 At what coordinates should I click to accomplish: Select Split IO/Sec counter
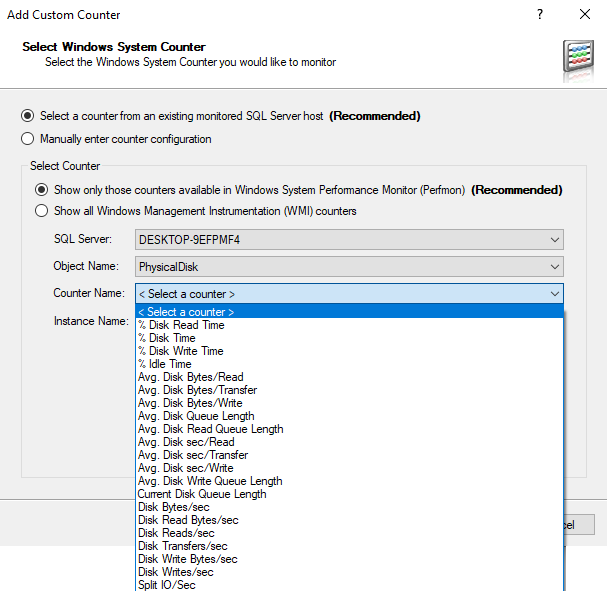tap(167, 585)
